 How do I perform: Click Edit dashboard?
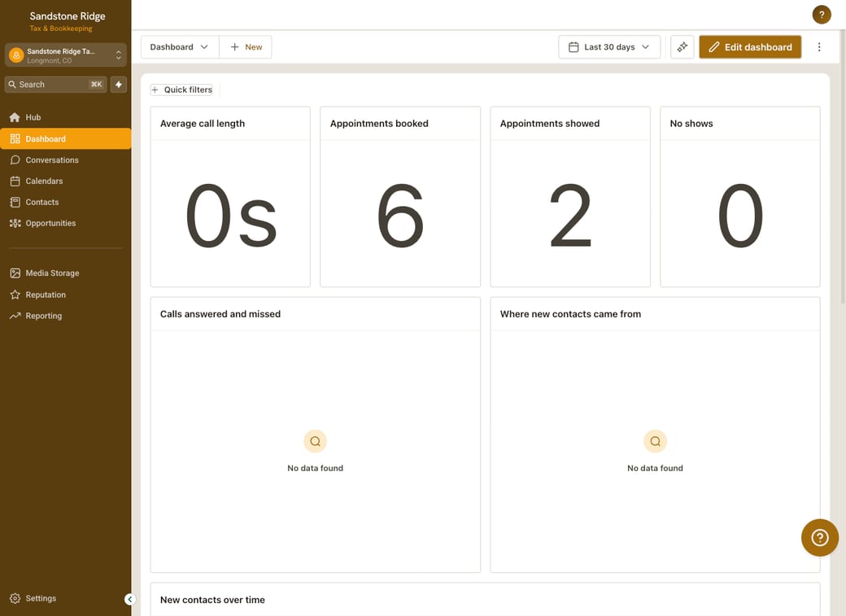coord(750,47)
